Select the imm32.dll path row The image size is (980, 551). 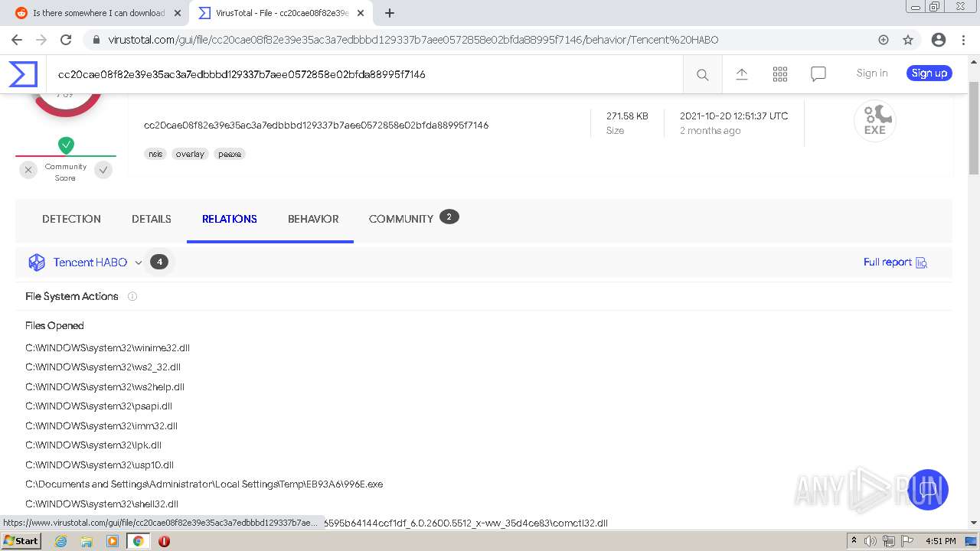pyautogui.click(x=101, y=425)
